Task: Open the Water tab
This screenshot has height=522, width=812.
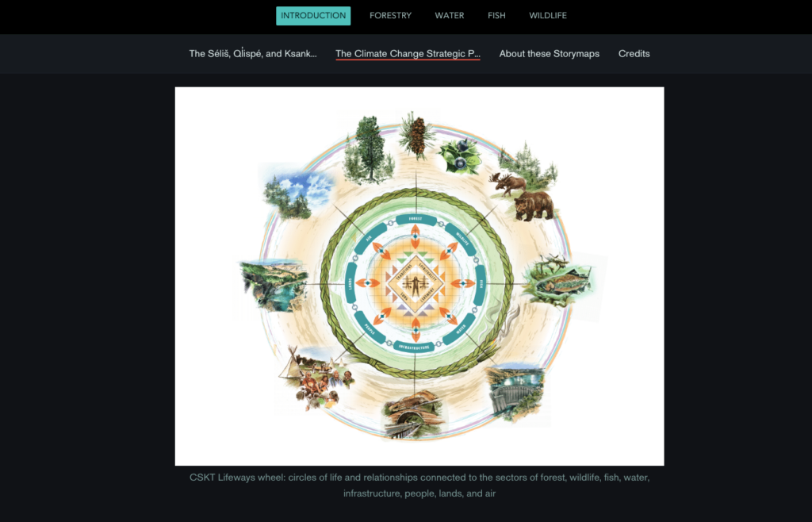Action: point(450,16)
